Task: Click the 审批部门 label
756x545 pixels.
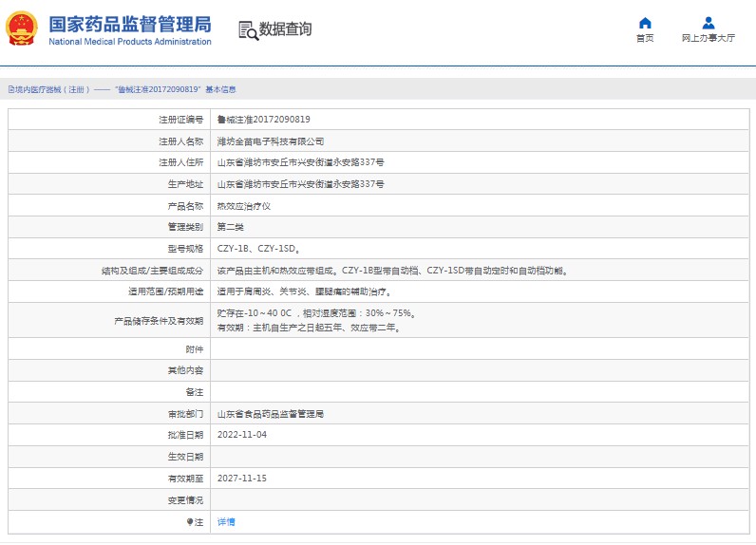Action: tap(185, 414)
